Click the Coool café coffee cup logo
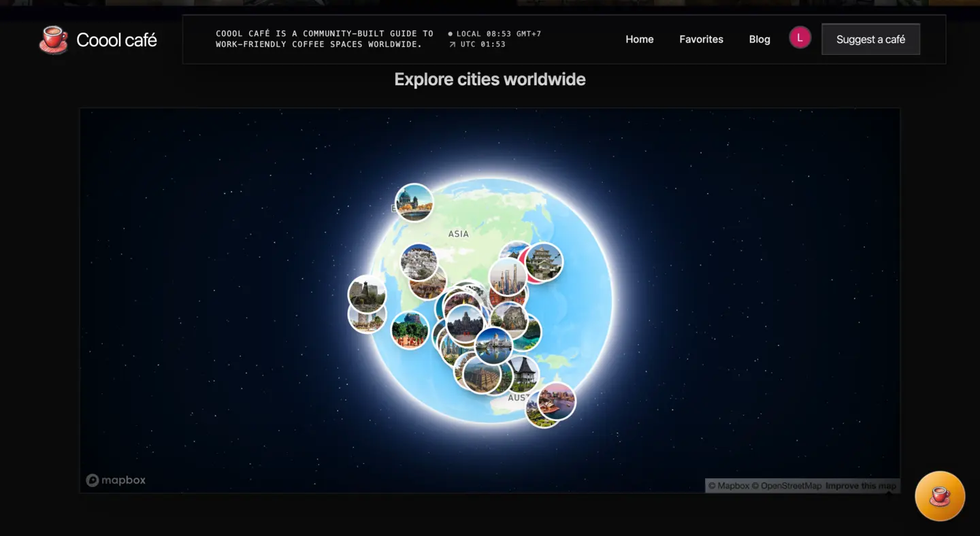Image resolution: width=980 pixels, height=536 pixels. click(53, 39)
